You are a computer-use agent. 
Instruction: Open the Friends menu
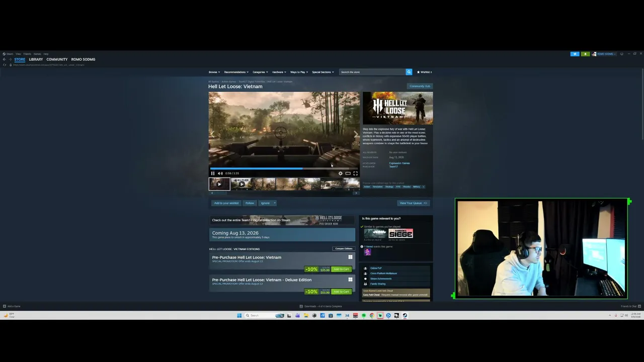pyautogui.click(x=27, y=54)
